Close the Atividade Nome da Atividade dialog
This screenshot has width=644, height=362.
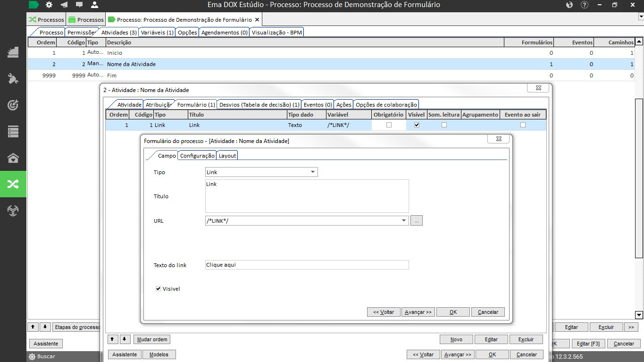pos(538,88)
